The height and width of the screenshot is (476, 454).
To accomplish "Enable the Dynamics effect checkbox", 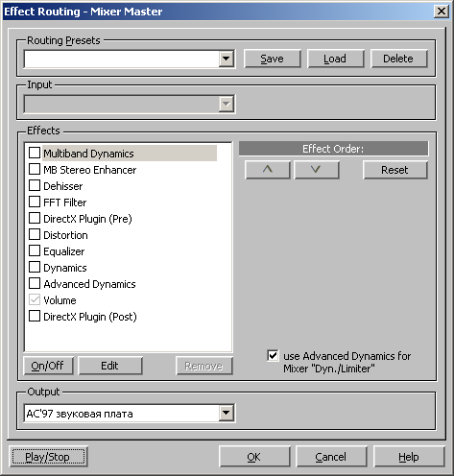I will 35,267.
